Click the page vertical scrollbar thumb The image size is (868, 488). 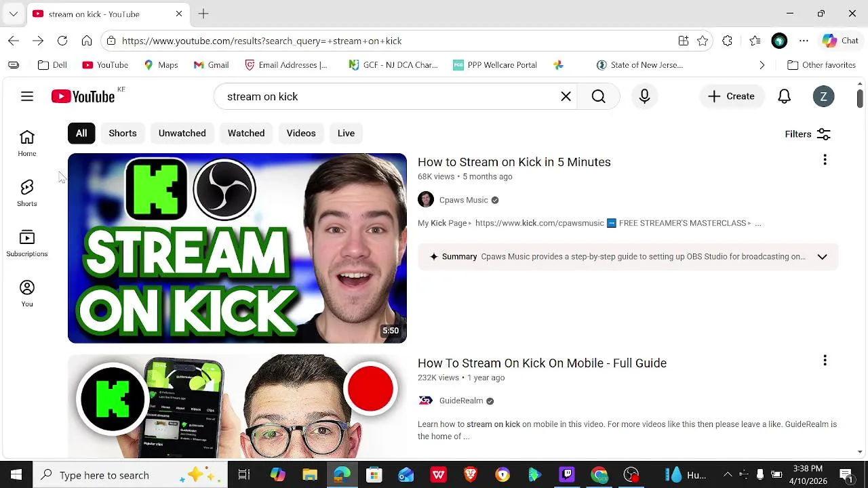tap(860, 98)
